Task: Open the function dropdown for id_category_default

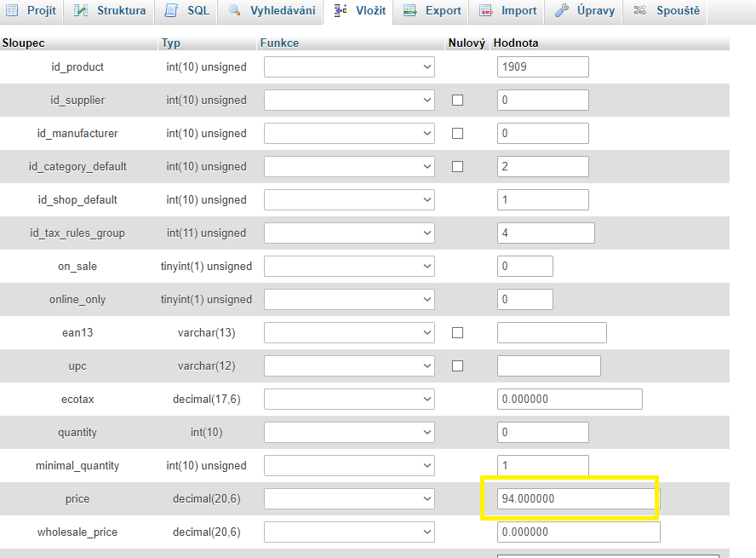Action: pyautogui.click(x=349, y=166)
